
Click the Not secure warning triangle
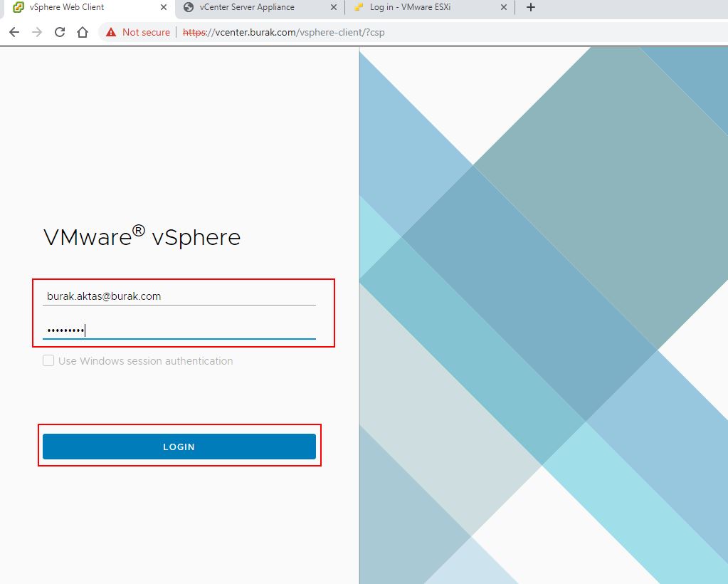[110, 32]
